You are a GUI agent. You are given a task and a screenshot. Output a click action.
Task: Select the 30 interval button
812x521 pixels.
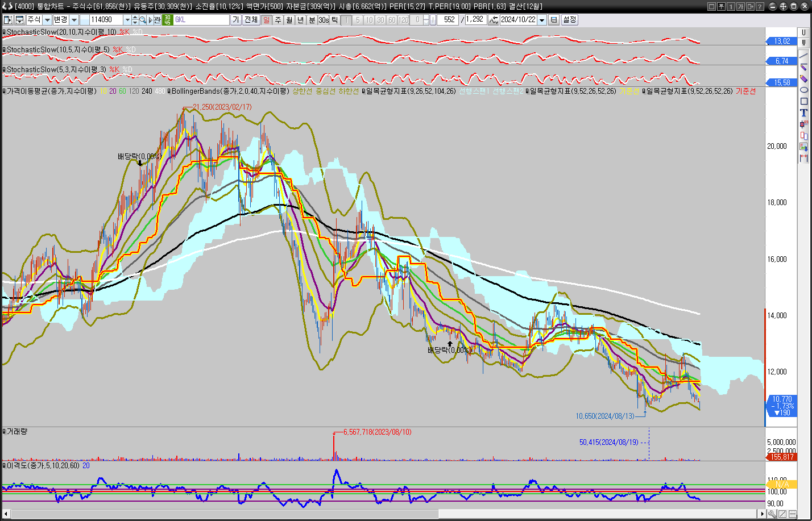pos(380,20)
